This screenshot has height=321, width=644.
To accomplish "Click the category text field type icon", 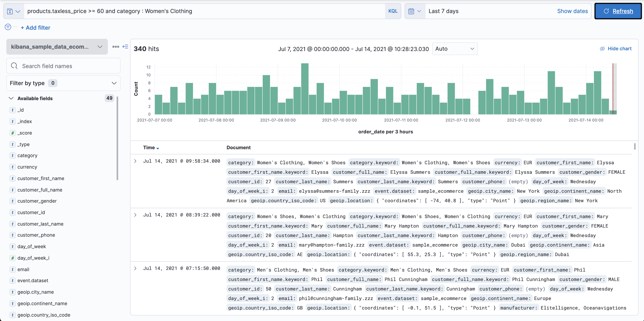I will pyautogui.click(x=12, y=155).
